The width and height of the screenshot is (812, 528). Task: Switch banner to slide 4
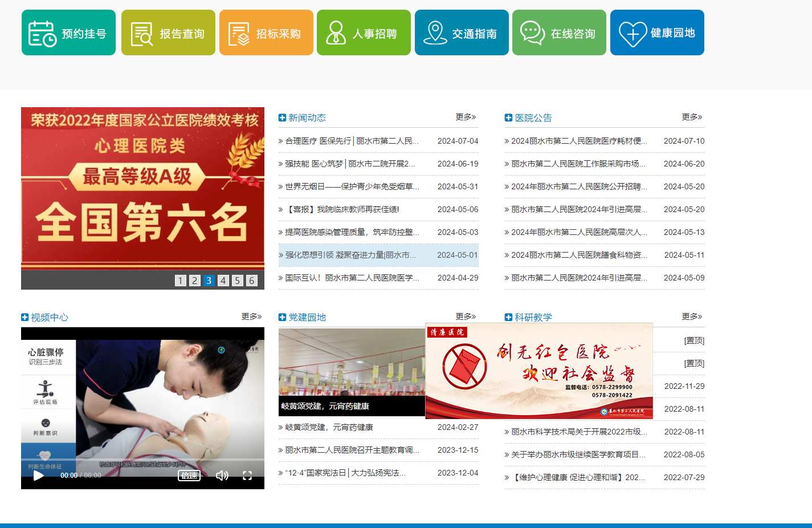tap(223, 281)
